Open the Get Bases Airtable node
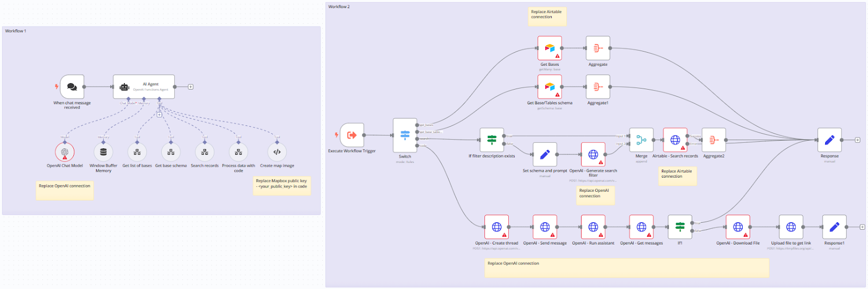This screenshot has height=289, width=868. tap(550, 48)
